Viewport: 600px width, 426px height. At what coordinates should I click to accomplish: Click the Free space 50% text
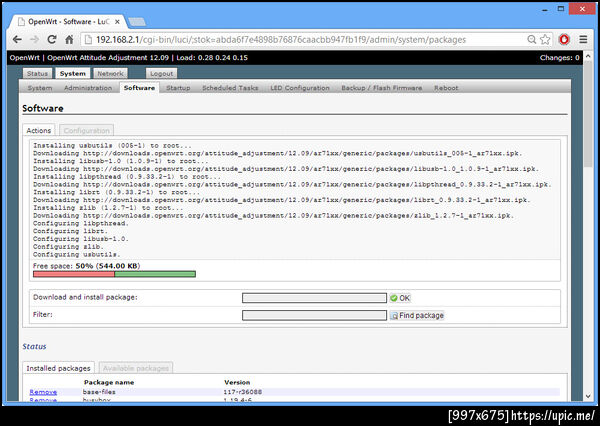point(86,266)
